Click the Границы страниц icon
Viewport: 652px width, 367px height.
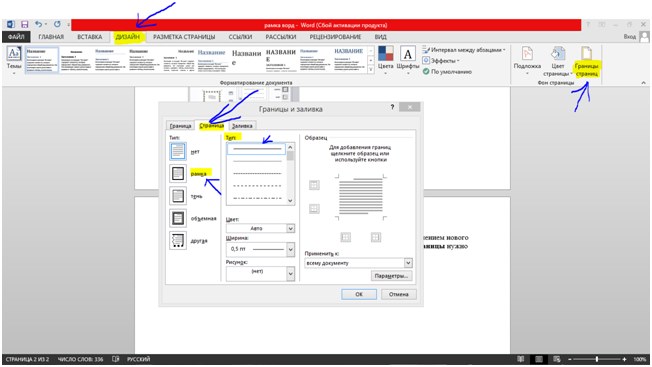[x=586, y=54]
